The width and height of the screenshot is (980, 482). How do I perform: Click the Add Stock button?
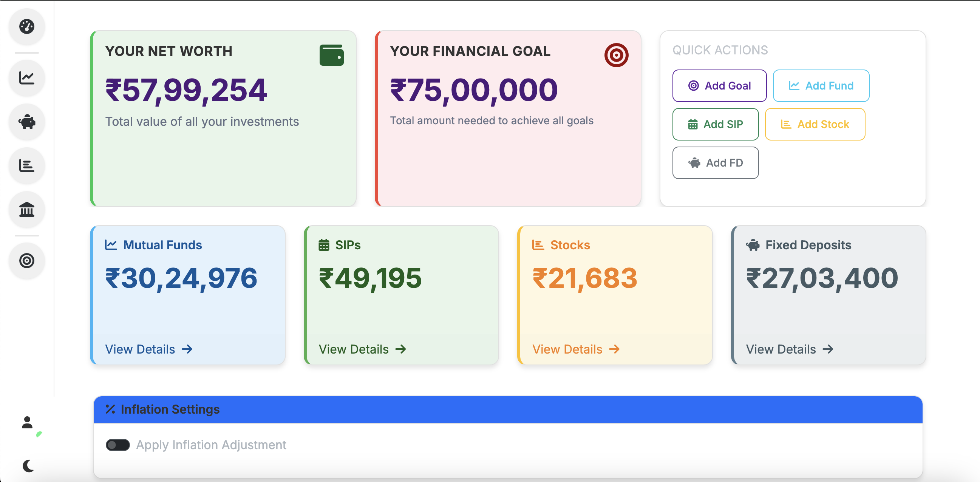815,124
